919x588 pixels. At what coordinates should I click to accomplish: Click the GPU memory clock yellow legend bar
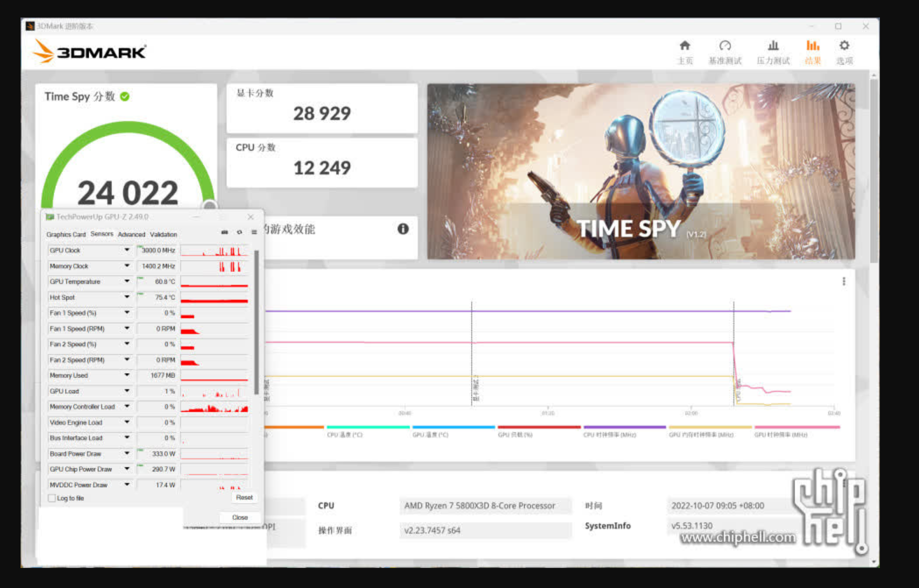click(711, 427)
